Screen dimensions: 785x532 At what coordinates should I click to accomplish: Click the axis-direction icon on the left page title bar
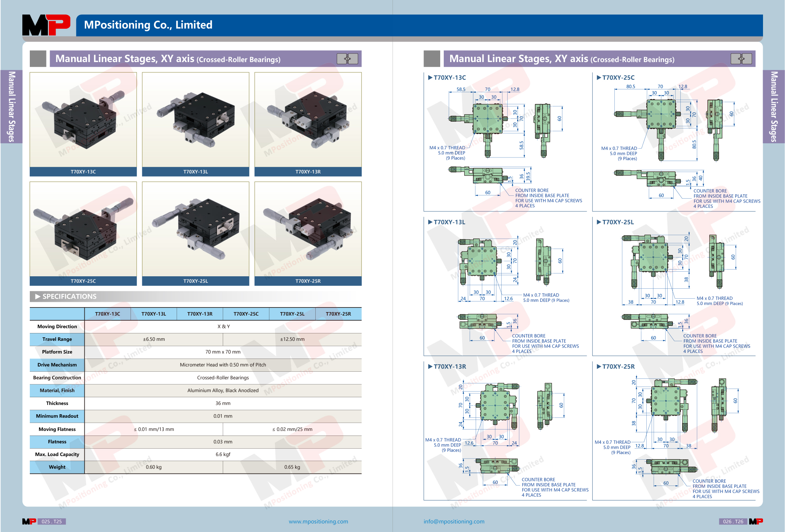[347, 59]
